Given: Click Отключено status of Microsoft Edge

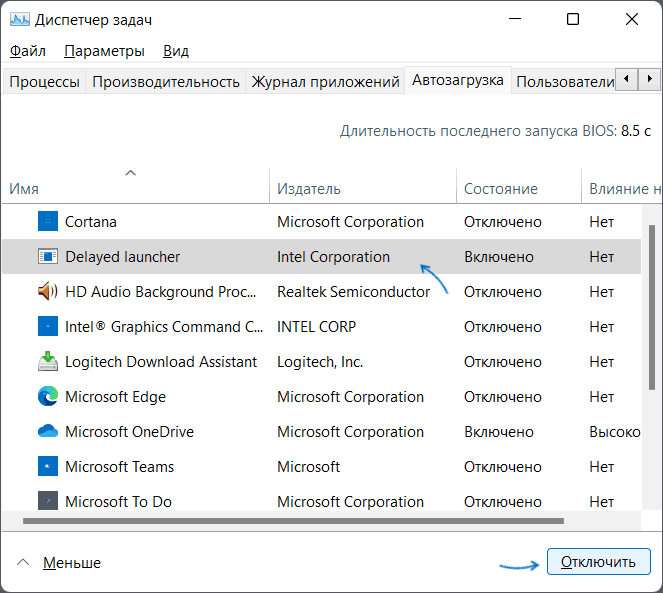Looking at the screenshot, I should (503, 397).
